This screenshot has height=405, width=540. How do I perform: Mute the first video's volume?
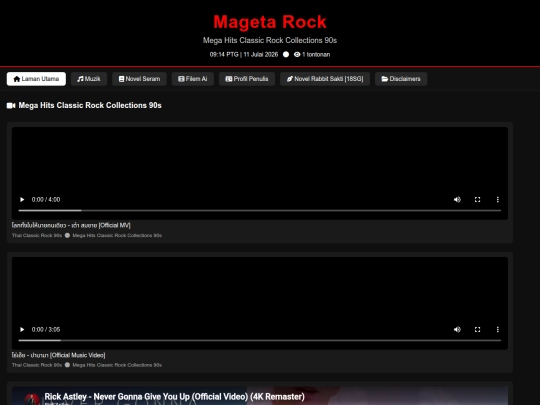tap(457, 199)
